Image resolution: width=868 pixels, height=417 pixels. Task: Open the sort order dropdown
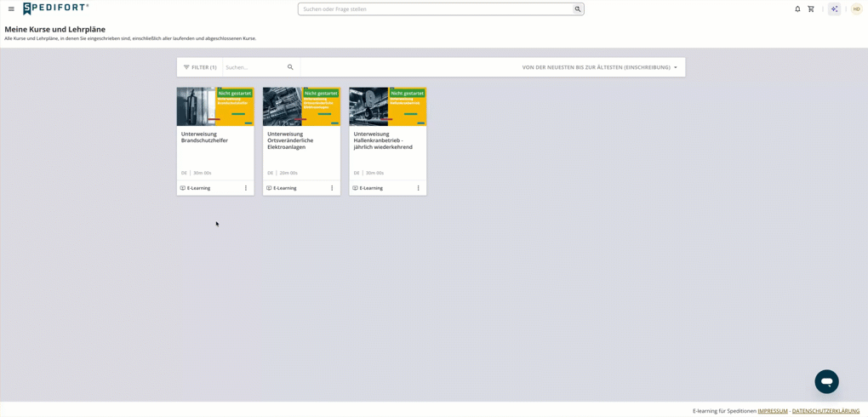coord(600,67)
